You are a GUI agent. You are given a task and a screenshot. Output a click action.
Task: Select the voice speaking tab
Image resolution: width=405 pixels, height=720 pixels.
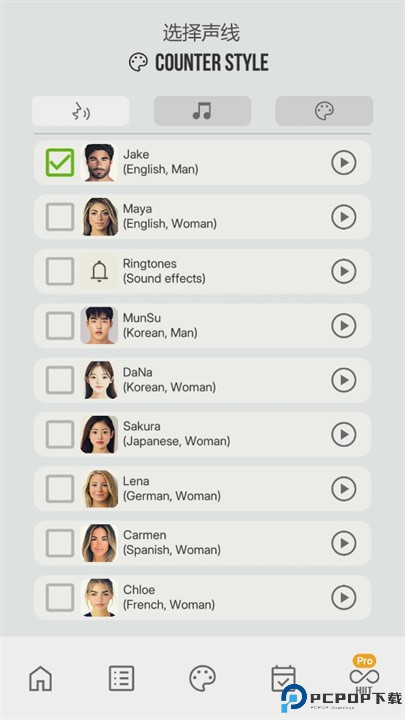tap(80, 111)
